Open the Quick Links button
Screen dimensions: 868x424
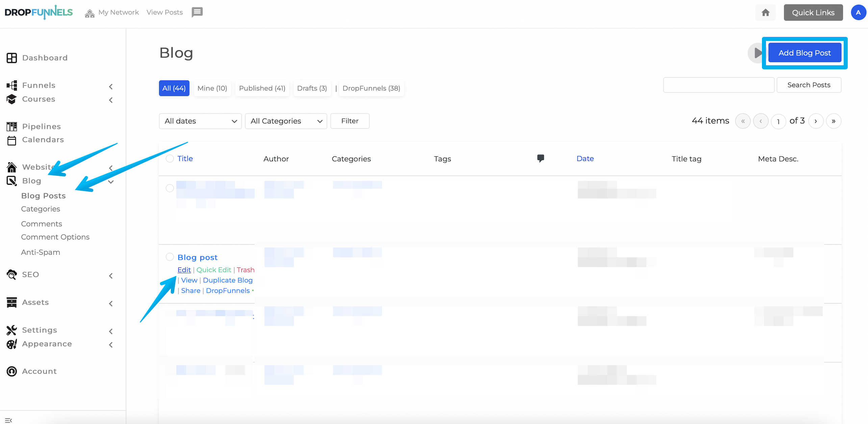pos(813,13)
